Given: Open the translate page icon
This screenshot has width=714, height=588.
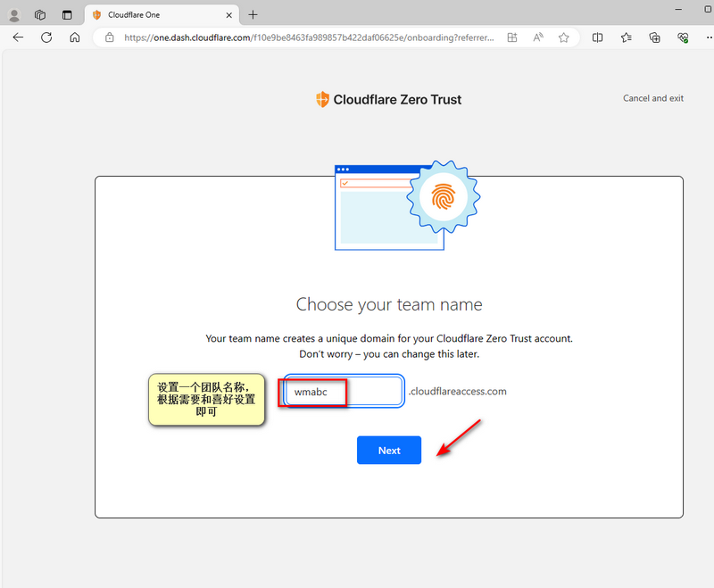Looking at the screenshot, I should coord(512,37).
